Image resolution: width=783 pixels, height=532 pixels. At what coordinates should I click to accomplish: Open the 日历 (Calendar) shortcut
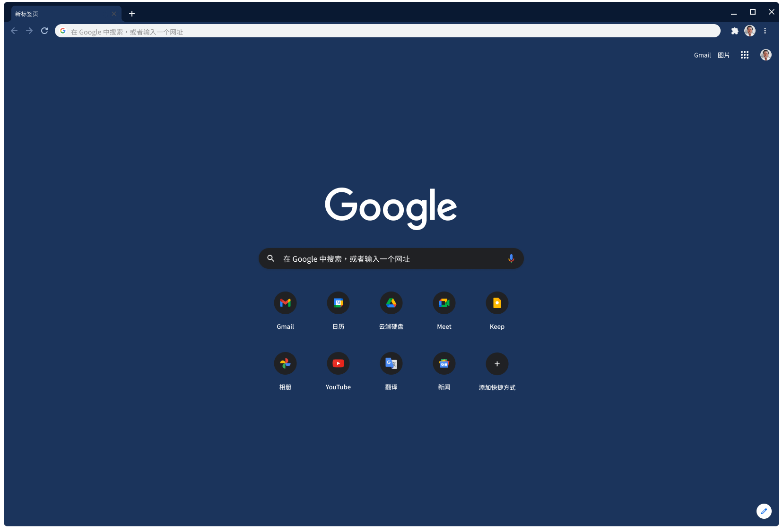[338, 303]
